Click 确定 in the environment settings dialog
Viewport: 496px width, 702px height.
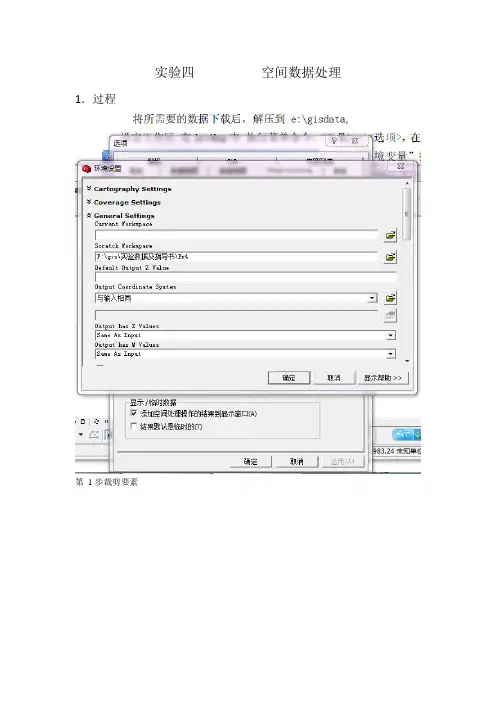pos(289,378)
